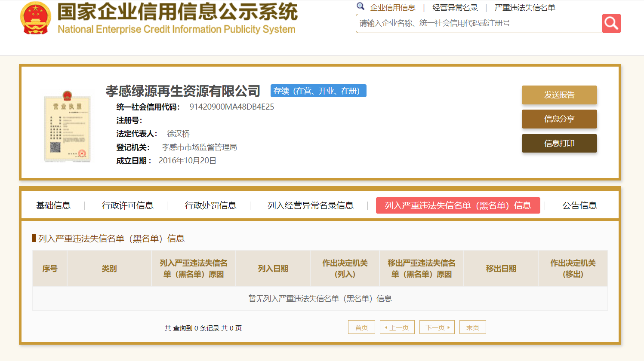Switch to the 行政处罚信息 tab
The height and width of the screenshot is (361, 644).
click(x=211, y=205)
